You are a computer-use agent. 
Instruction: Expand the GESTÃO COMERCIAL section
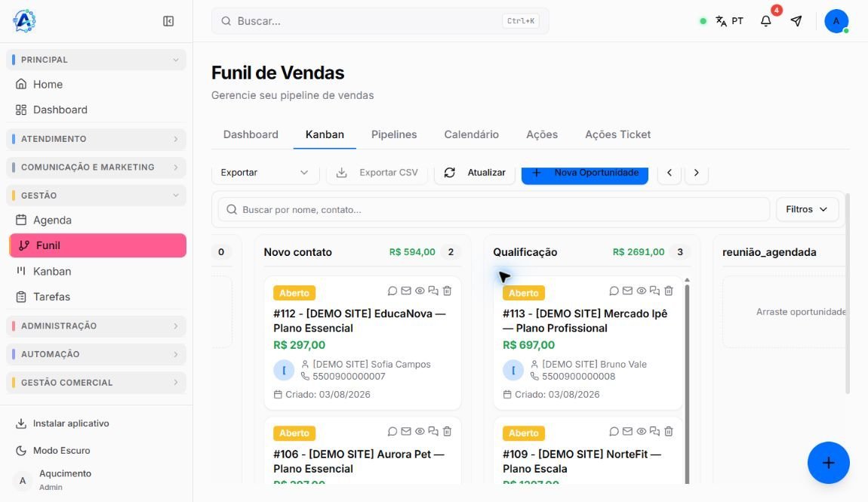tap(97, 383)
